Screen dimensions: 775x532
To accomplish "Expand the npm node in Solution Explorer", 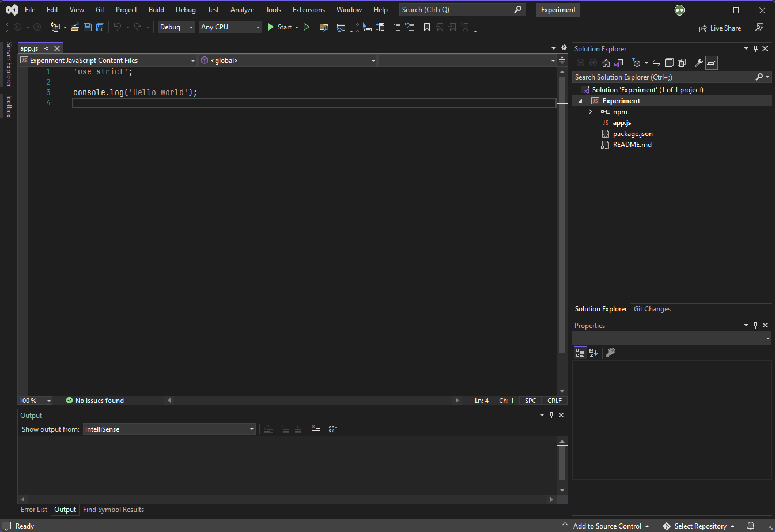I will coord(590,112).
